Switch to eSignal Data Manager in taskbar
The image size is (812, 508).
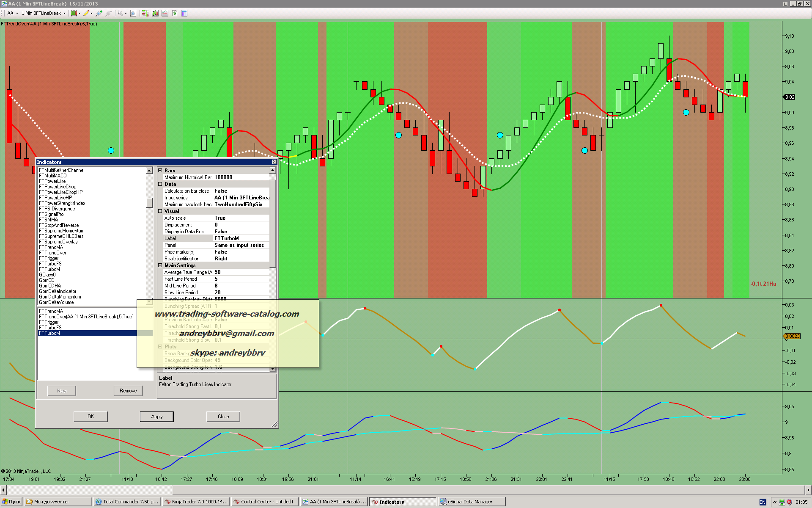click(x=469, y=502)
